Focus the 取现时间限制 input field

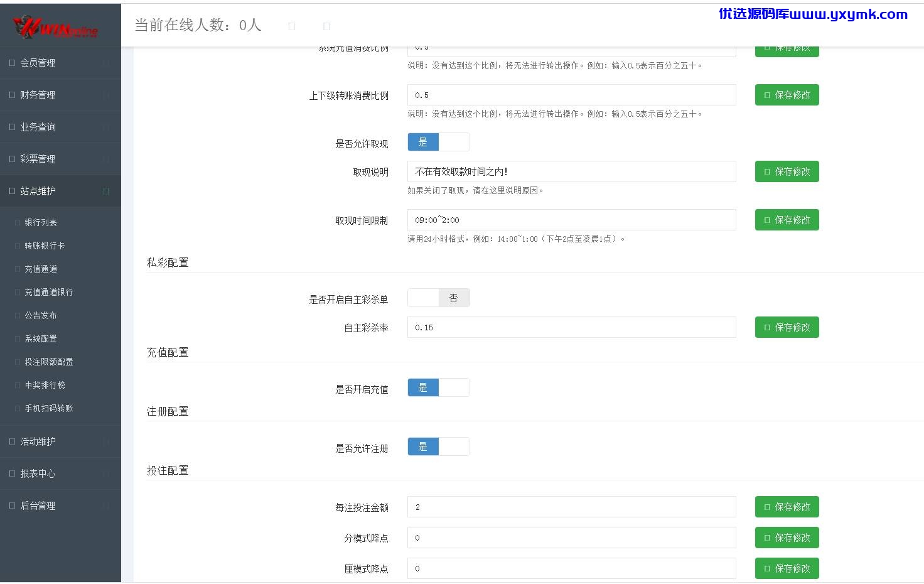(x=572, y=220)
